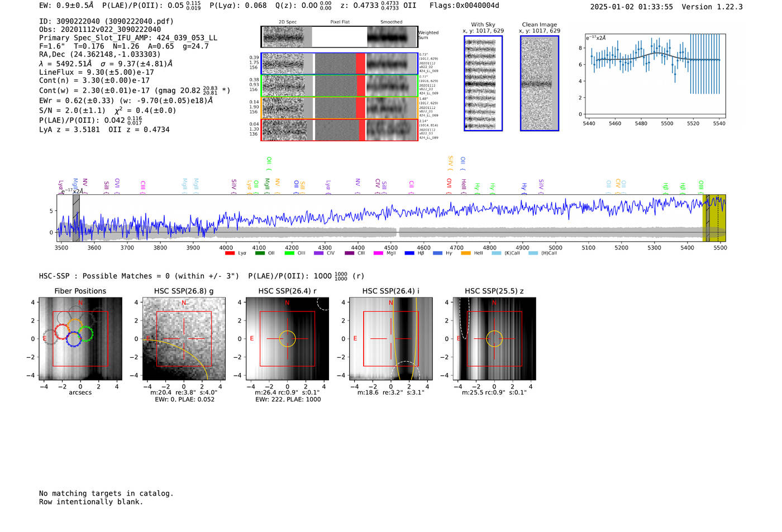Pick the OIII lime legend swatch

click(289, 253)
